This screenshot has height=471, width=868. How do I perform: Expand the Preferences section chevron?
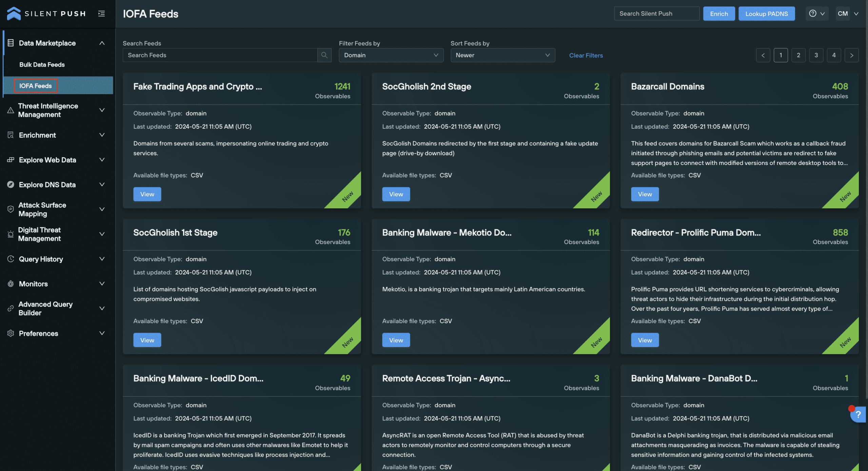(102, 333)
